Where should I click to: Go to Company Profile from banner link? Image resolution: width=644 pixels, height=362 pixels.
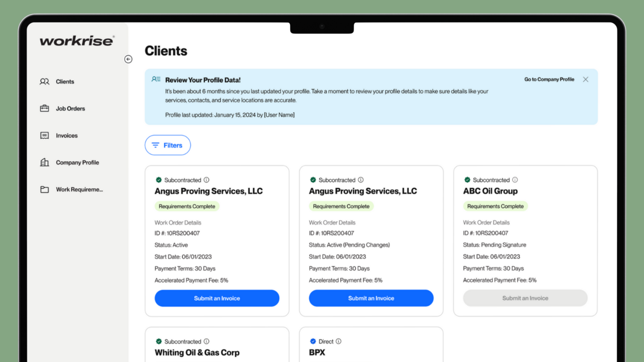pos(549,79)
